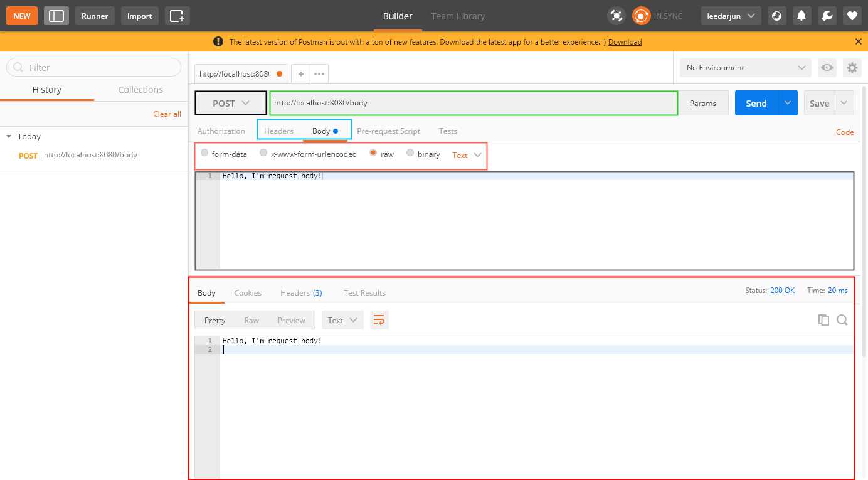
Task: Click the heart icon in header
Action: [x=852, y=16]
